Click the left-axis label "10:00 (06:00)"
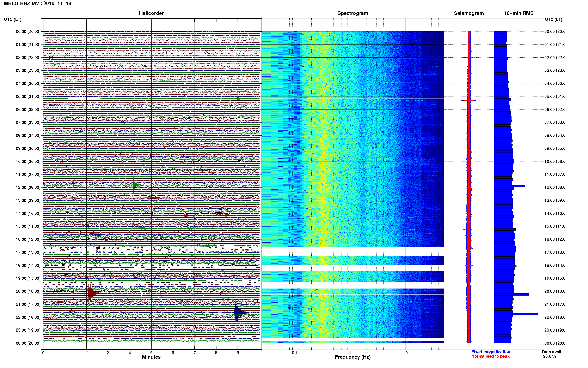 tap(28, 161)
